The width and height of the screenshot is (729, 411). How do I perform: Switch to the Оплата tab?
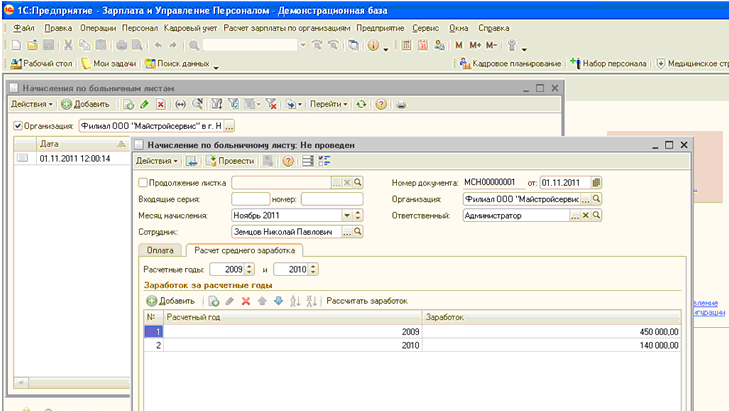point(160,250)
